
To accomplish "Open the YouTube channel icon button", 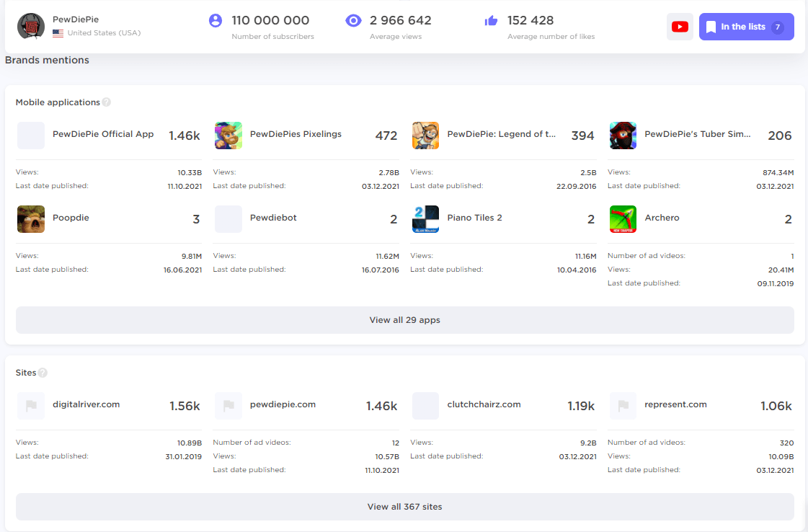I will point(680,27).
